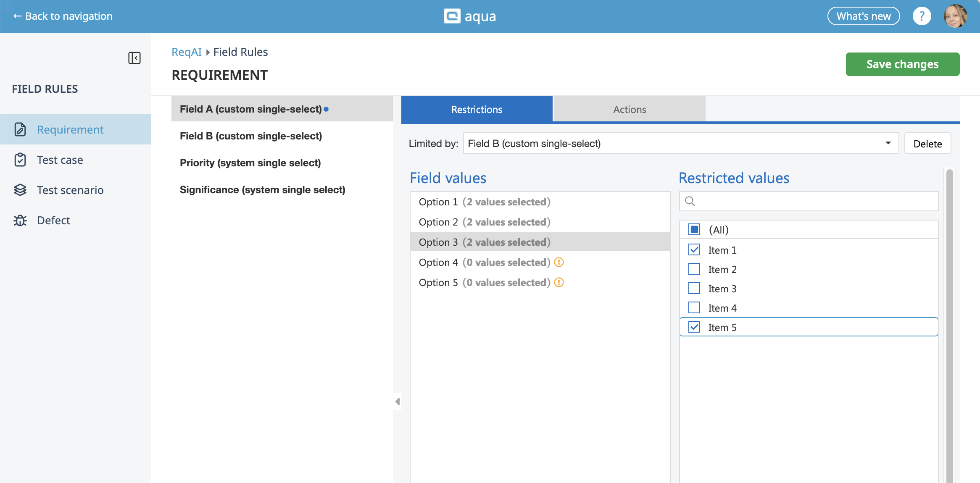
Task: Click the Save changes button
Action: point(902,64)
